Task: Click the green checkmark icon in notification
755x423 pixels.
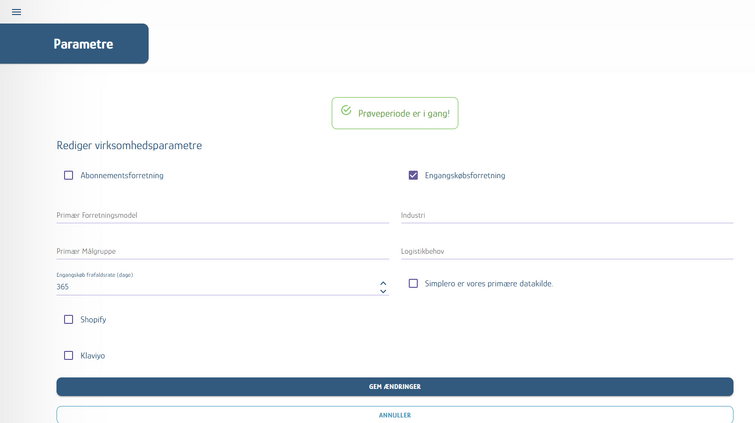Action: click(x=346, y=111)
